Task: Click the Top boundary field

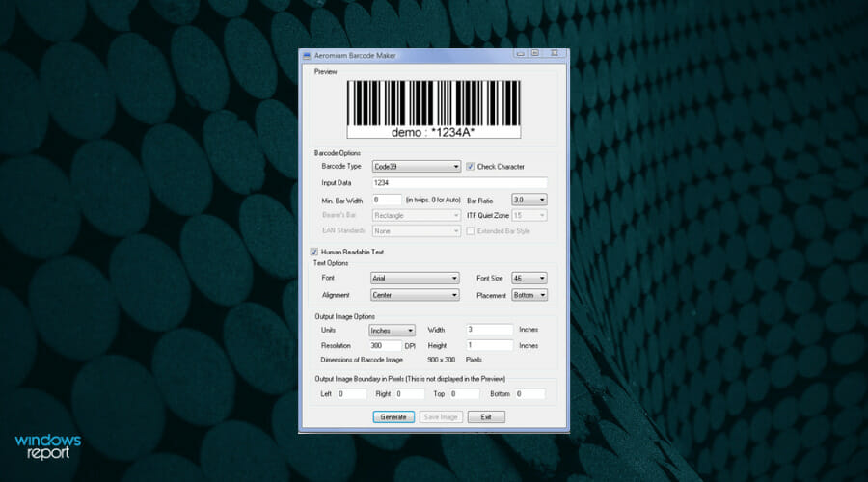Action: click(465, 394)
